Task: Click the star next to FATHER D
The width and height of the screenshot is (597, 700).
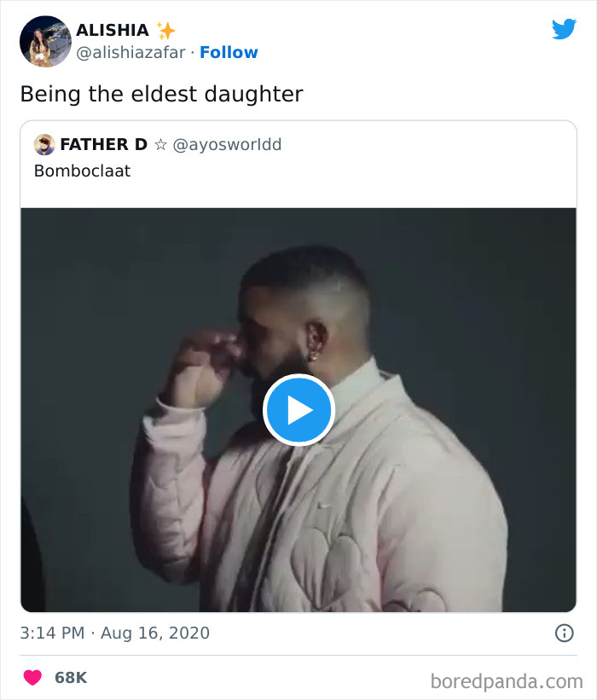Action: point(160,145)
